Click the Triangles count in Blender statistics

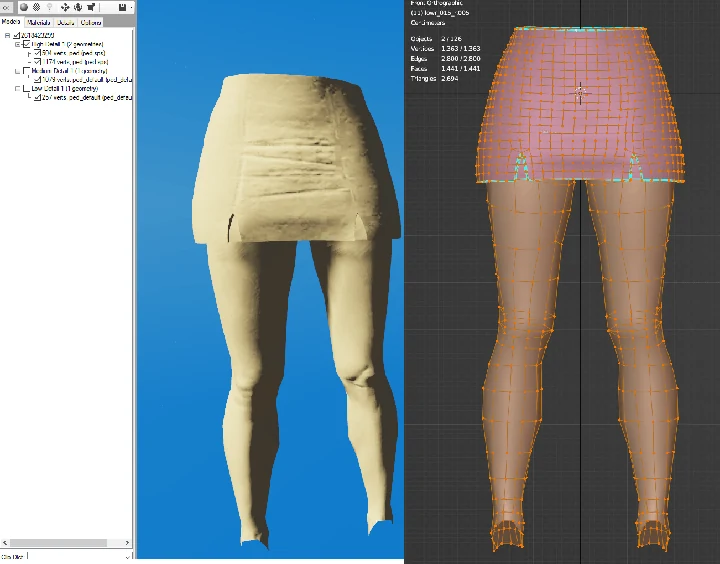coord(450,79)
